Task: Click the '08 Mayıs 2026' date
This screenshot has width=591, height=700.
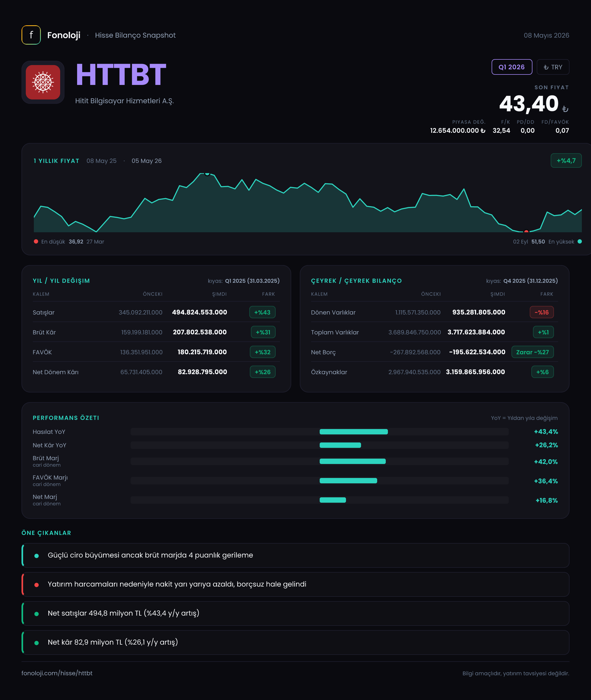Action: pos(546,35)
